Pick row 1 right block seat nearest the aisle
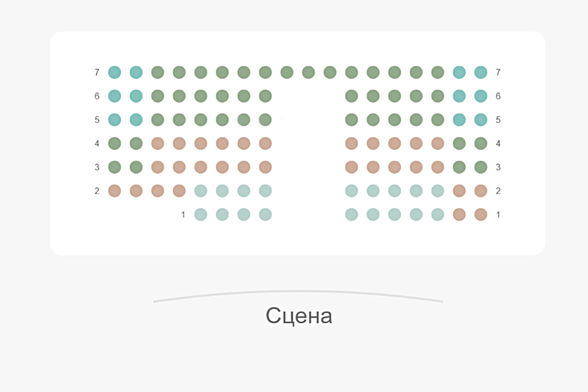 (352, 214)
